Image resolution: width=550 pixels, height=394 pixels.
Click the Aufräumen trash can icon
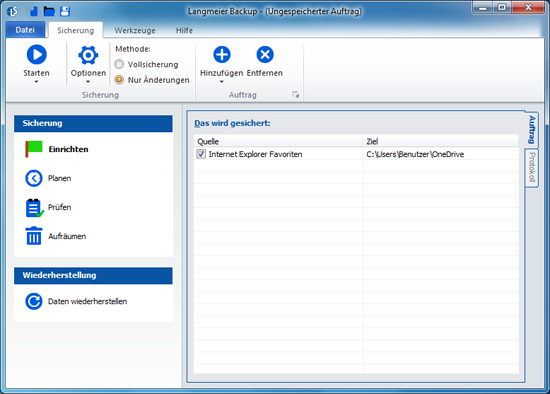(x=34, y=236)
